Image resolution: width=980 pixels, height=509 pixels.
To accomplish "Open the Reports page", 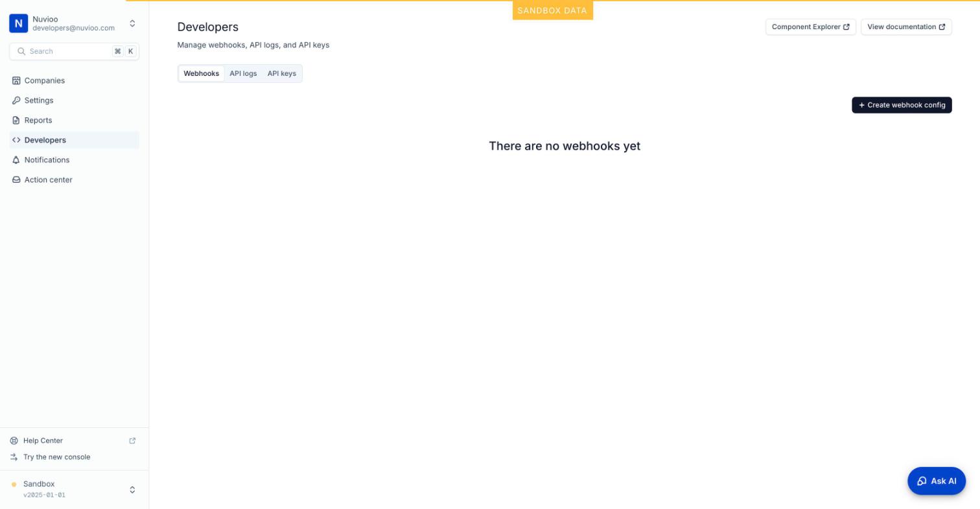I will [75, 121].
